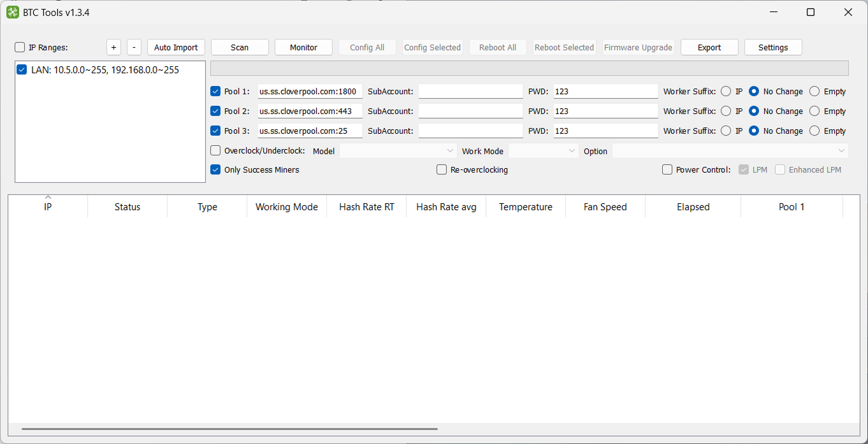Select Empty worker suffix for Pool 1
This screenshot has width=868, height=444.
tap(814, 91)
